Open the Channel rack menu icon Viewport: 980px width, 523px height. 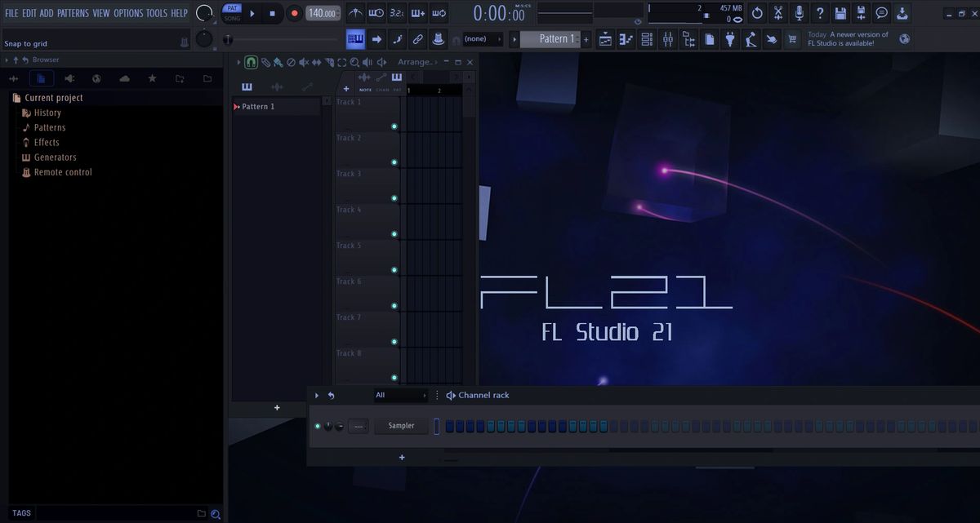pos(436,395)
